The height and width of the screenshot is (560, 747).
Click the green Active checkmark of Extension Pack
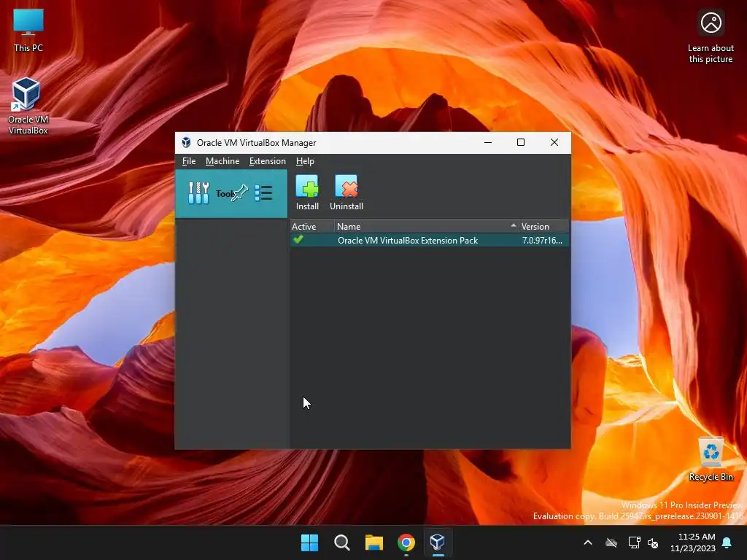[x=298, y=240]
